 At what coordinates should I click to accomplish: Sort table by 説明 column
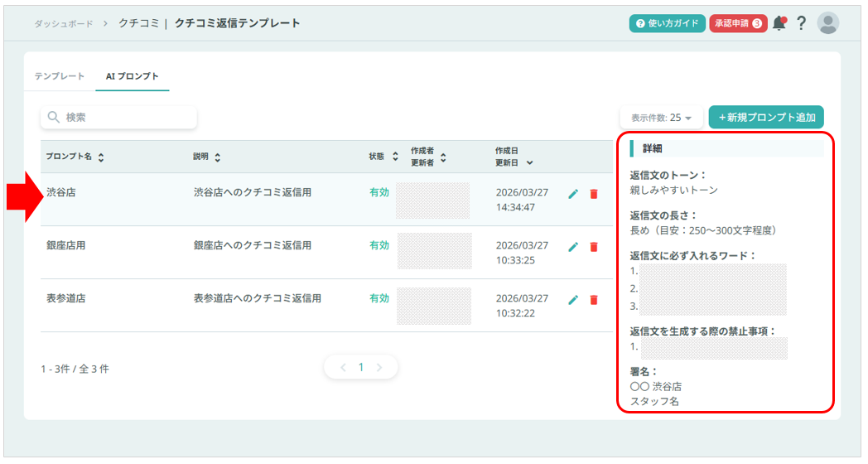(x=206, y=157)
